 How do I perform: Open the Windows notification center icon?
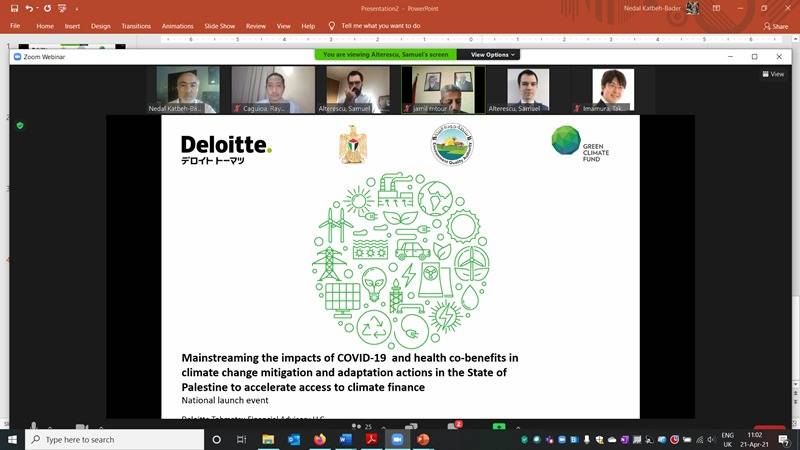tap(784, 440)
